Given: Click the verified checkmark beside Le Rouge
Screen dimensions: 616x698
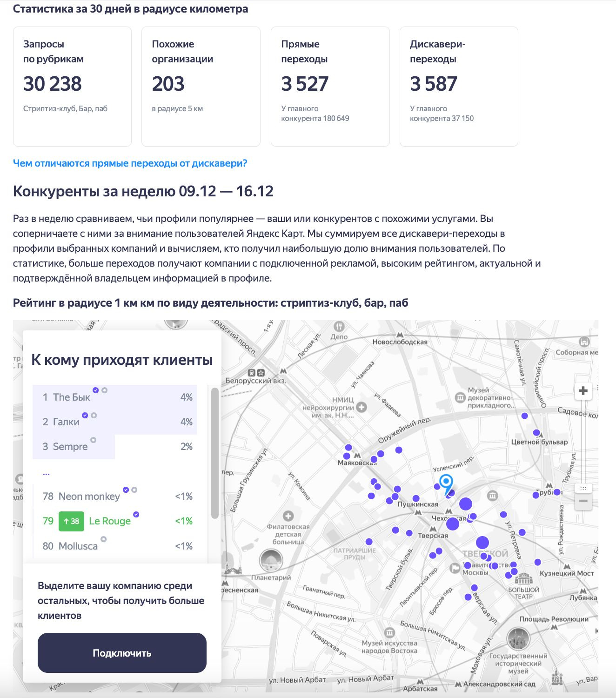Looking at the screenshot, I should point(136,514).
